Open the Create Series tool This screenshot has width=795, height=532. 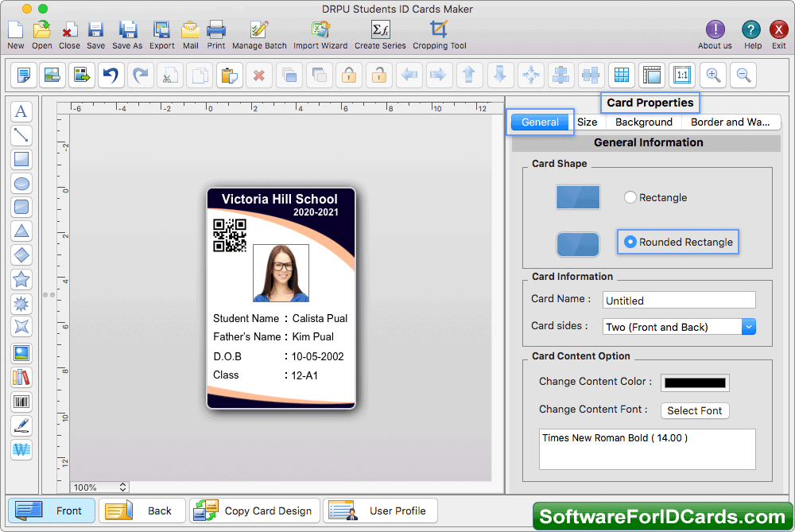[x=380, y=30]
